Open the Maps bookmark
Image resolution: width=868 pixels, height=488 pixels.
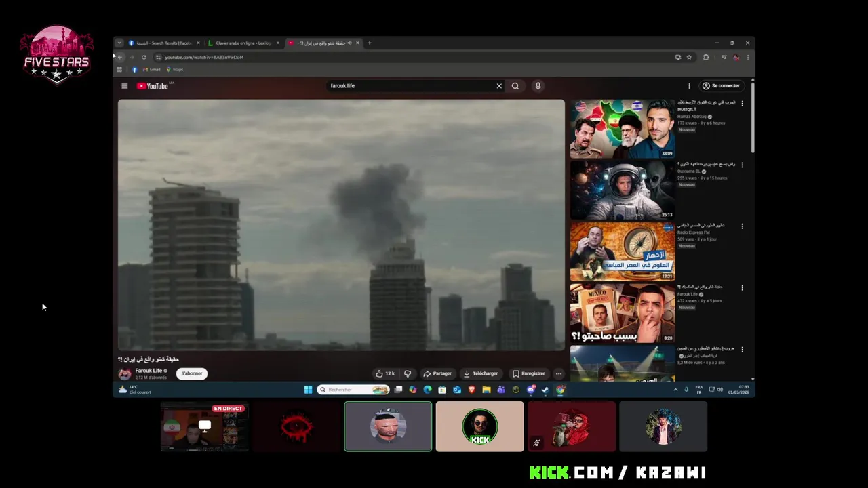tap(174, 69)
